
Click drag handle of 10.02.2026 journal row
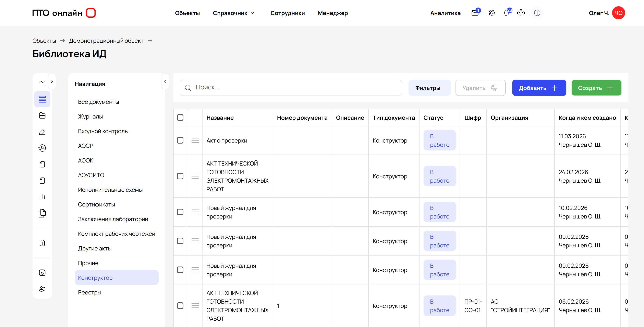point(195,212)
